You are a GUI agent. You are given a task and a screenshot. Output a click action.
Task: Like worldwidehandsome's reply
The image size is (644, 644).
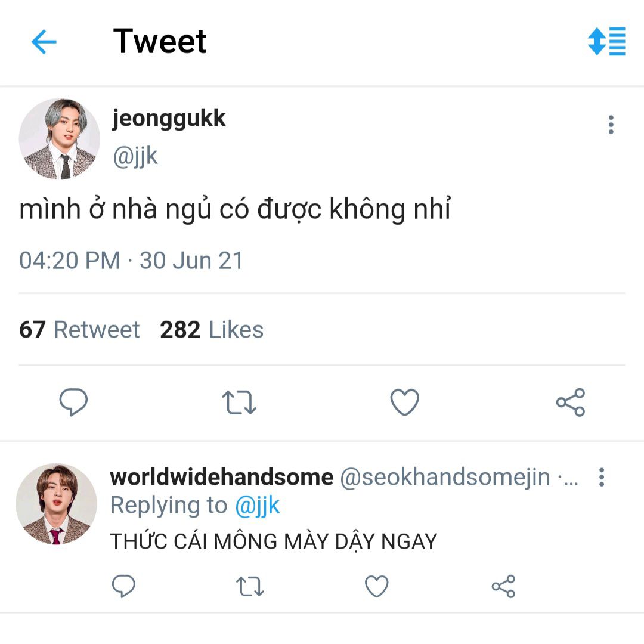pos(376,587)
